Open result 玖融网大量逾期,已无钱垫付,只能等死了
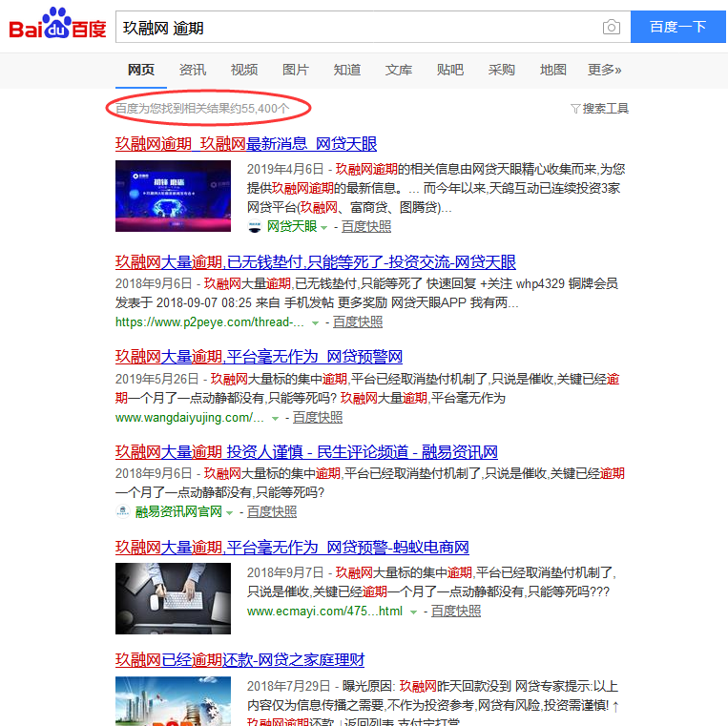 tap(316, 262)
